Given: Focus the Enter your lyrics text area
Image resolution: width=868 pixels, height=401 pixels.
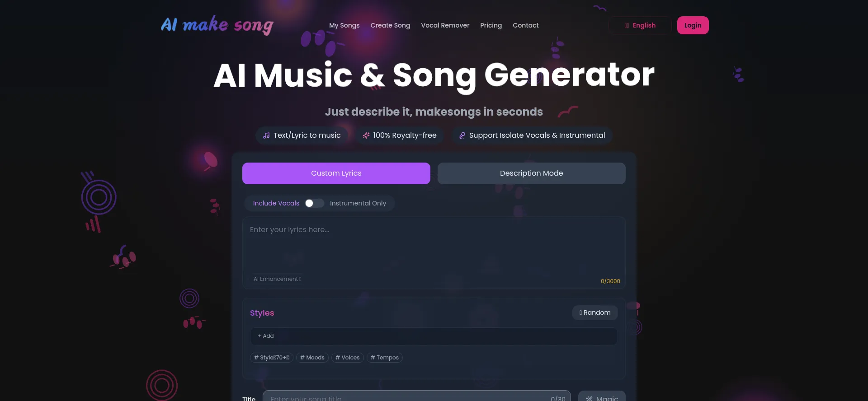Looking at the screenshot, I should (x=434, y=246).
